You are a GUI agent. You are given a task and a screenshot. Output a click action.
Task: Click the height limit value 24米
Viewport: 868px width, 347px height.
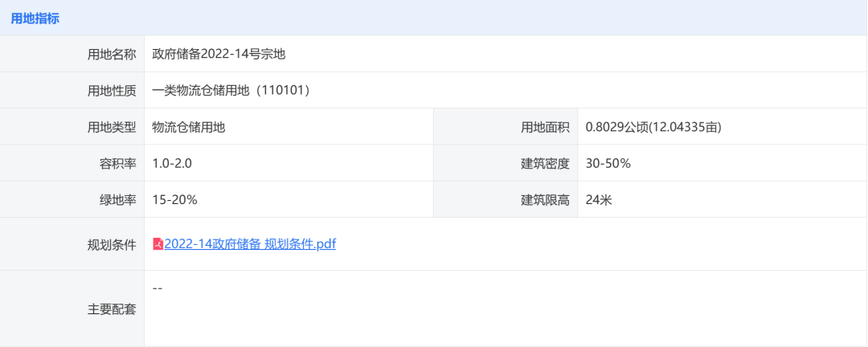(599, 200)
